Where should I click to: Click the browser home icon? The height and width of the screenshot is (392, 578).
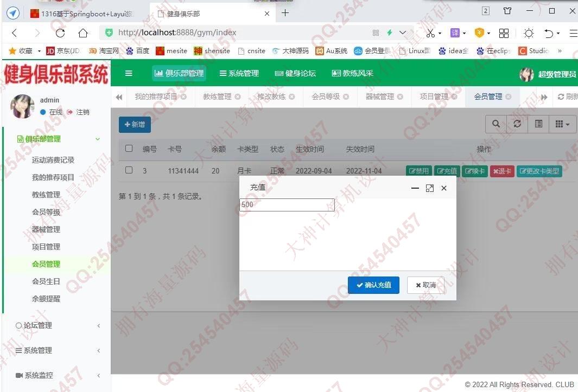pos(83,33)
